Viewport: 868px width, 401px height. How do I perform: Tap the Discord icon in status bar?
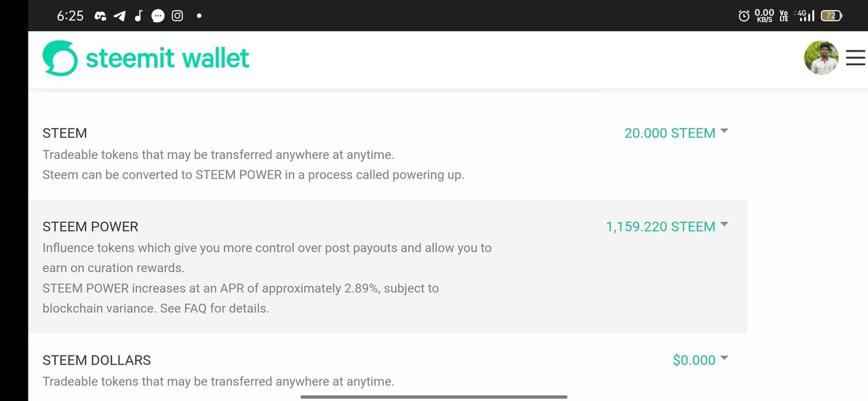tap(100, 16)
